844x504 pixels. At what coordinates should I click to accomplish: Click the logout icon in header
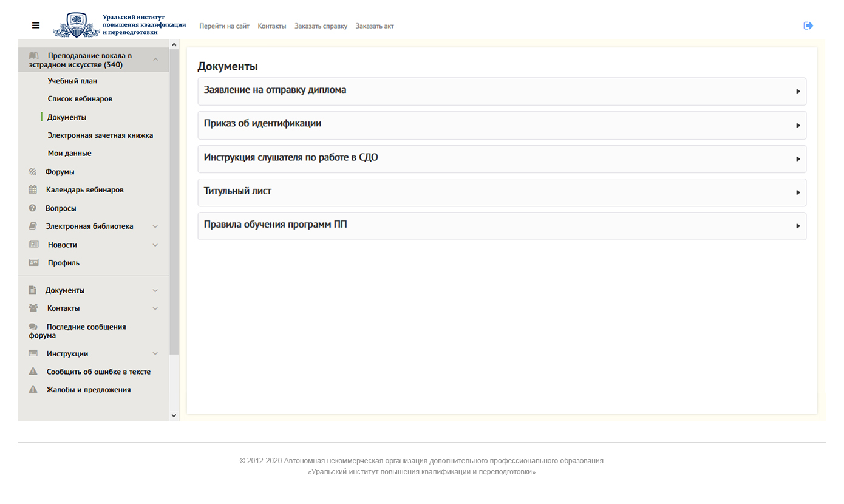(x=808, y=26)
